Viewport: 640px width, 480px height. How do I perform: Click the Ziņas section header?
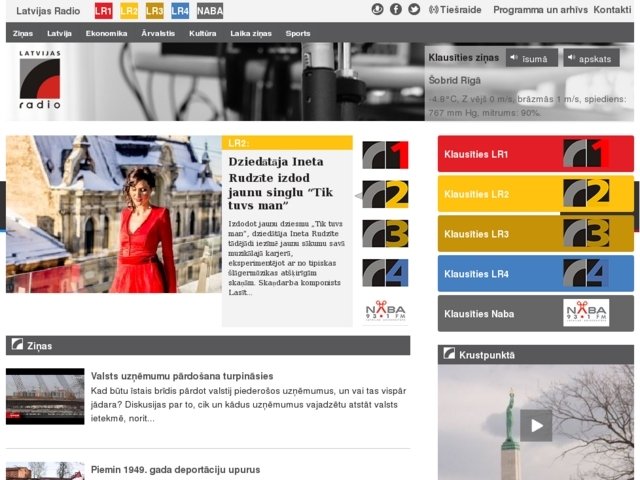click(x=208, y=346)
